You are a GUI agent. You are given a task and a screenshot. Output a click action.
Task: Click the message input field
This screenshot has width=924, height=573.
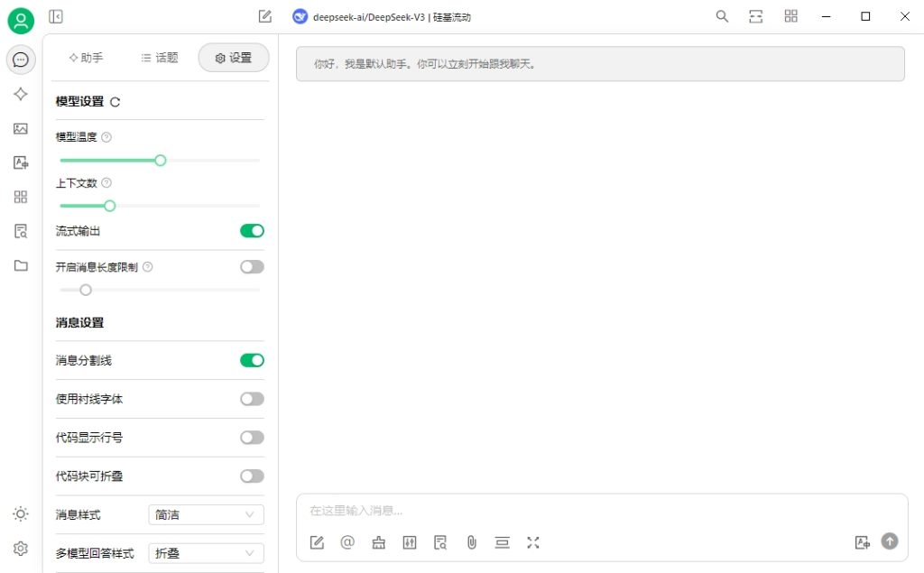601,511
